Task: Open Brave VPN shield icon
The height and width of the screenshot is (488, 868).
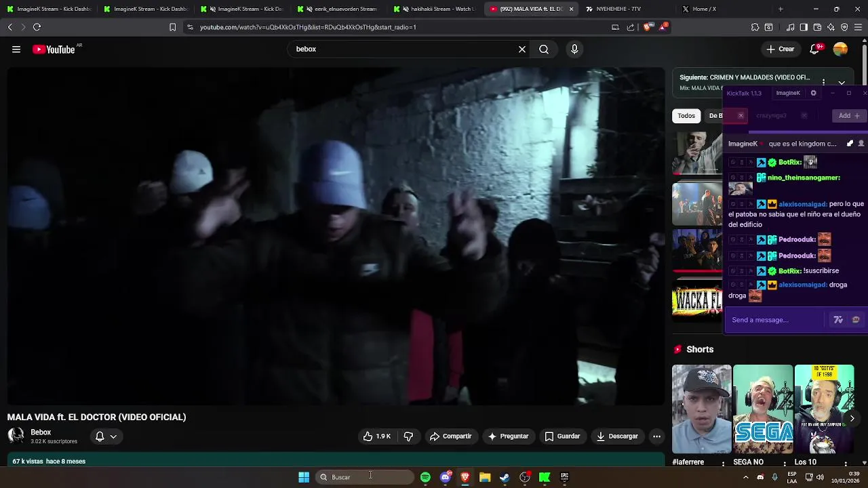Action: pos(844,27)
